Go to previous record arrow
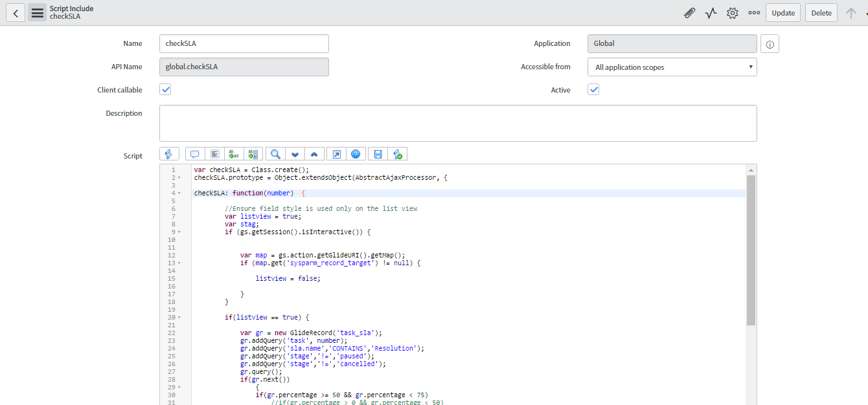Viewport: 868px width, 405px height. click(x=851, y=13)
